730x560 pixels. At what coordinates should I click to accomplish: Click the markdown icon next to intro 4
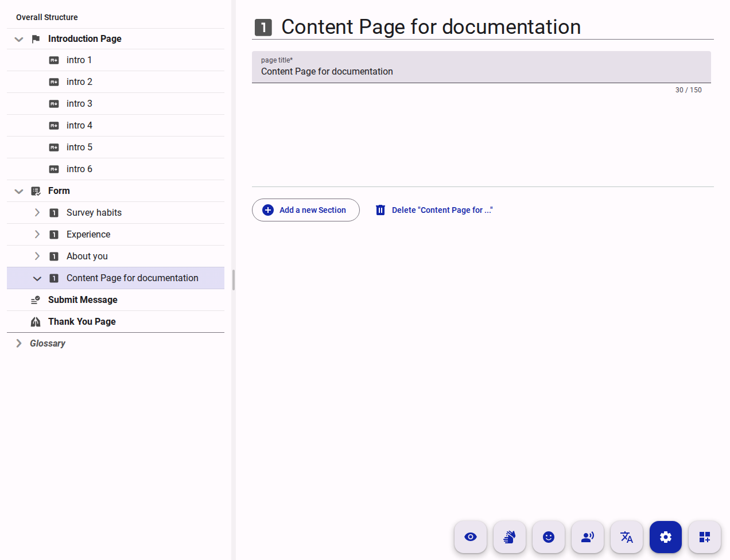tap(54, 126)
